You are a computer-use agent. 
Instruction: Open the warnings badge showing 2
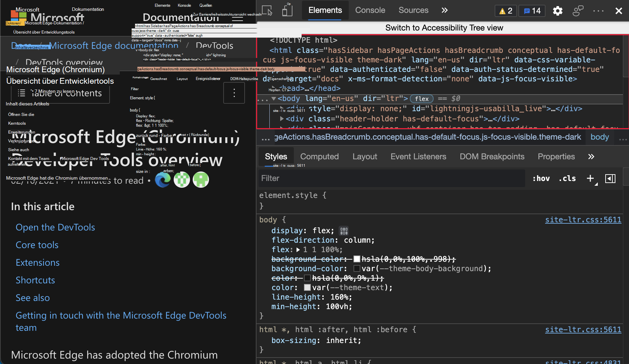(506, 11)
